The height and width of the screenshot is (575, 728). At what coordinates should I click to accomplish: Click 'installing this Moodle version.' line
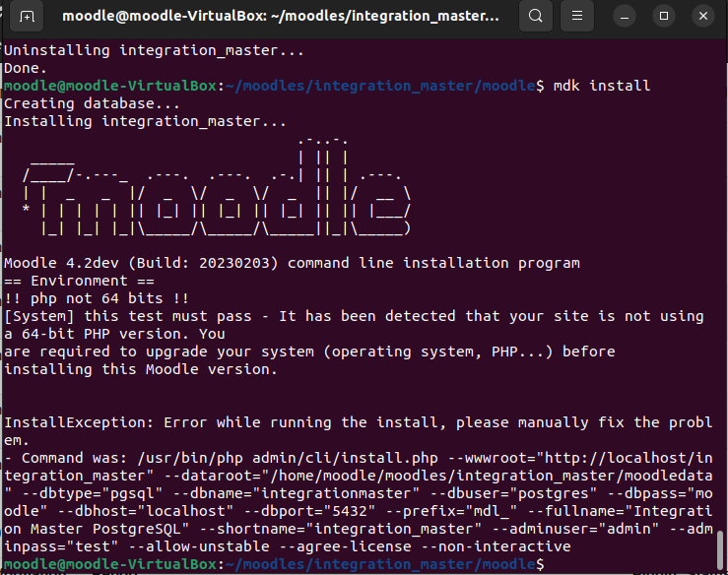point(141,369)
